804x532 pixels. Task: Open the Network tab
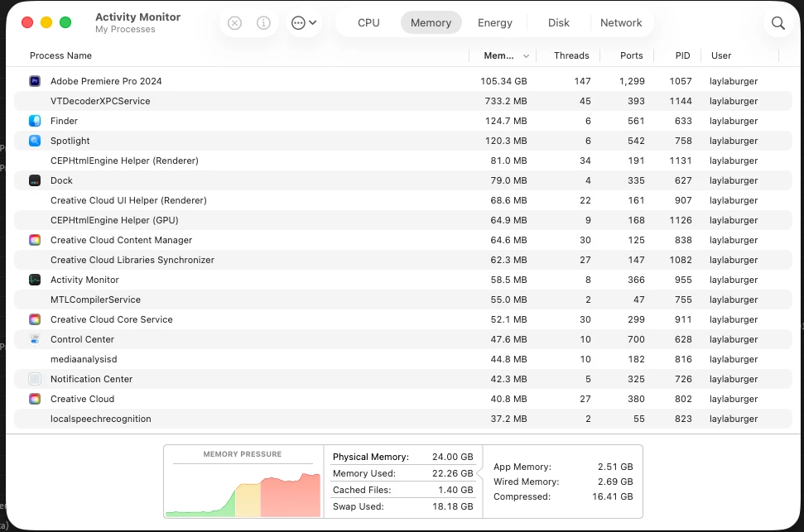pyautogui.click(x=621, y=23)
